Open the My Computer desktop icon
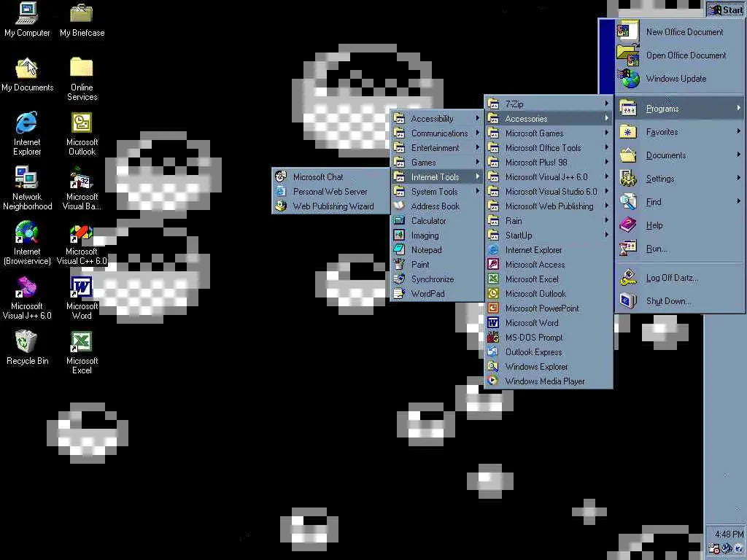Viewport: 747px width, 560px height. [27, 20]
